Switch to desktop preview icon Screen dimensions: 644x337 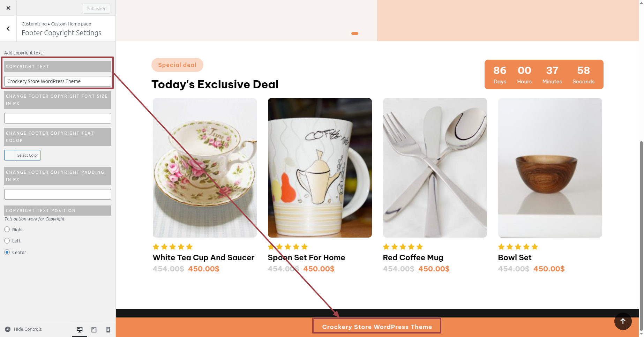pos(80,329)
